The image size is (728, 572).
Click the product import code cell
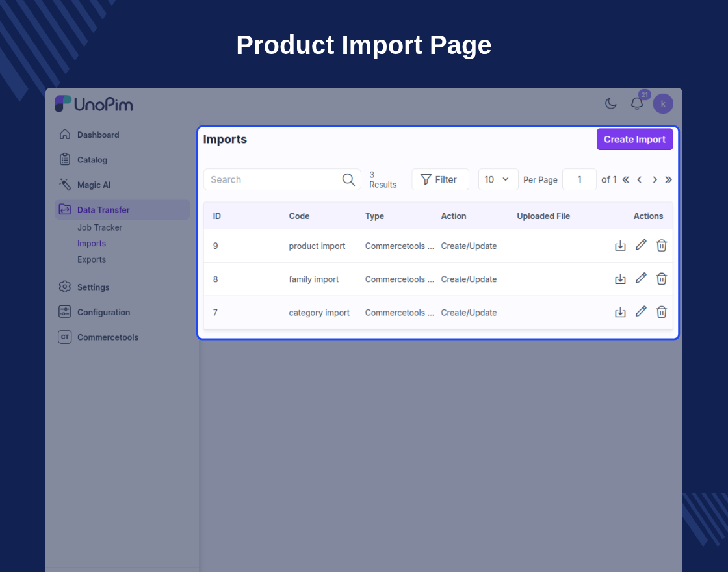pyautogui.click(x=317, y=246)
